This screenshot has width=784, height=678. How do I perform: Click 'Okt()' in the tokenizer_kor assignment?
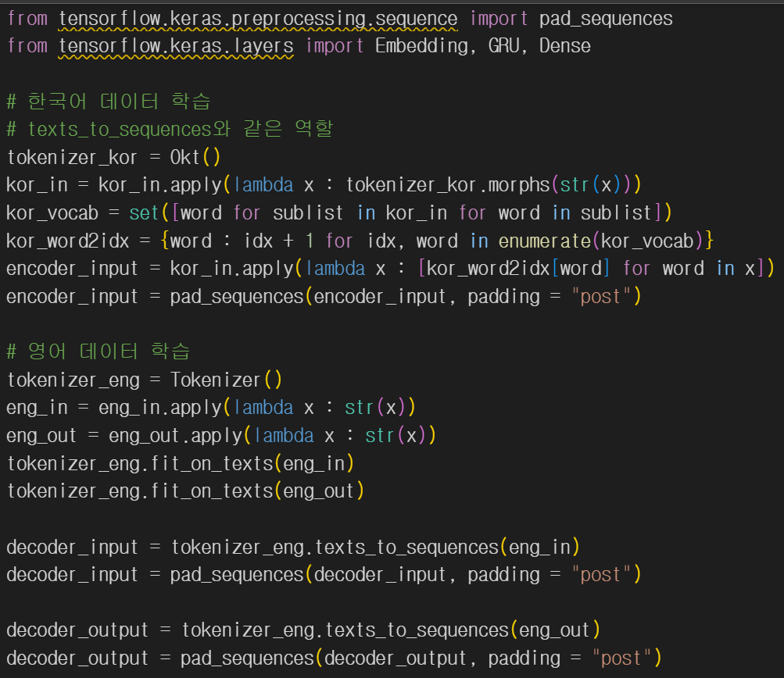[x=195, y=157]
